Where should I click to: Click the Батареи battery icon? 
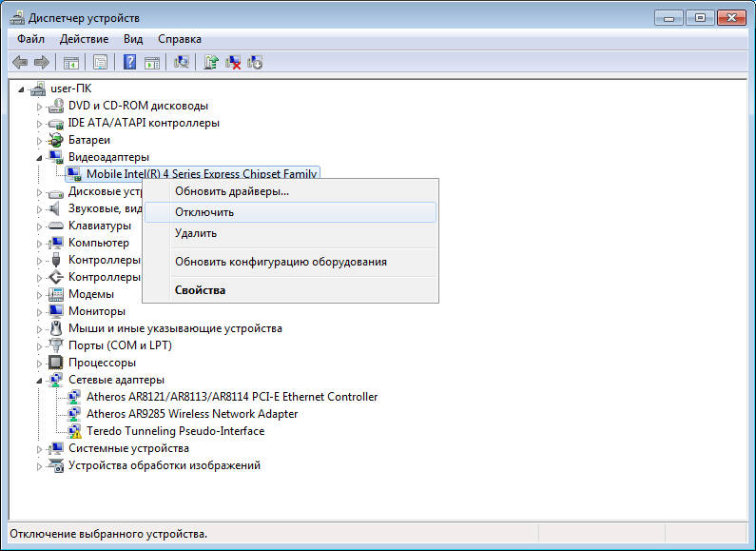coord(56,140)
